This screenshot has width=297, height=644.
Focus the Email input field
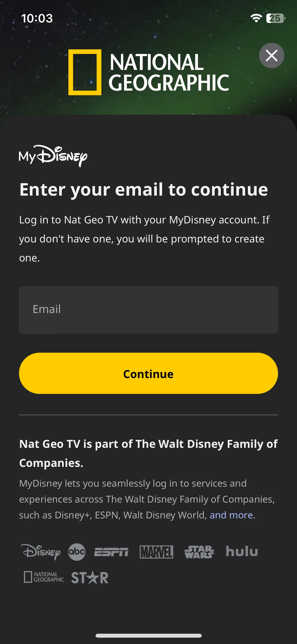pos(148,310)
